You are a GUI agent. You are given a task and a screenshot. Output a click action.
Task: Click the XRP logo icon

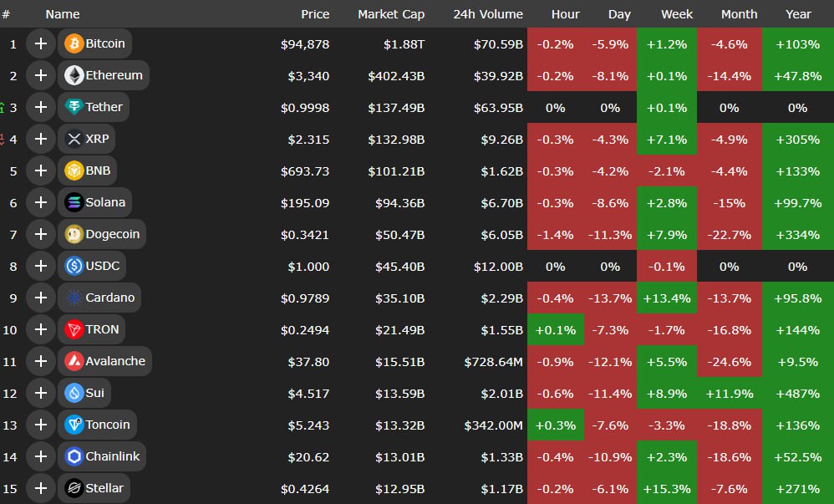click(74, 139)
